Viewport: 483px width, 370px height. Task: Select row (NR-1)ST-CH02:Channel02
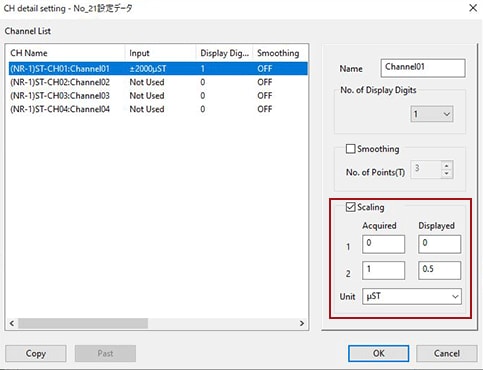coord(158,82)
